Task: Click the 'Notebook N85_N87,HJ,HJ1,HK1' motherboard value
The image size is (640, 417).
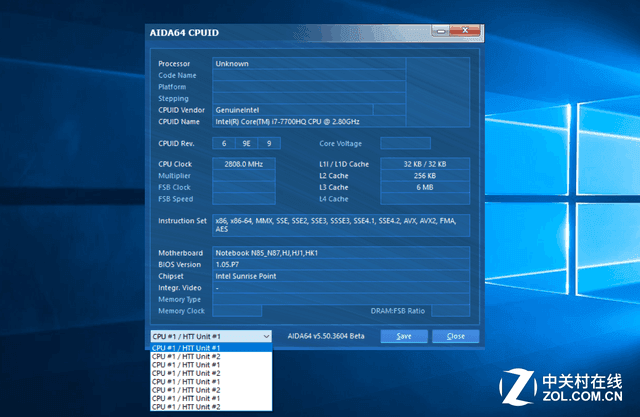Action: [267, 253]
